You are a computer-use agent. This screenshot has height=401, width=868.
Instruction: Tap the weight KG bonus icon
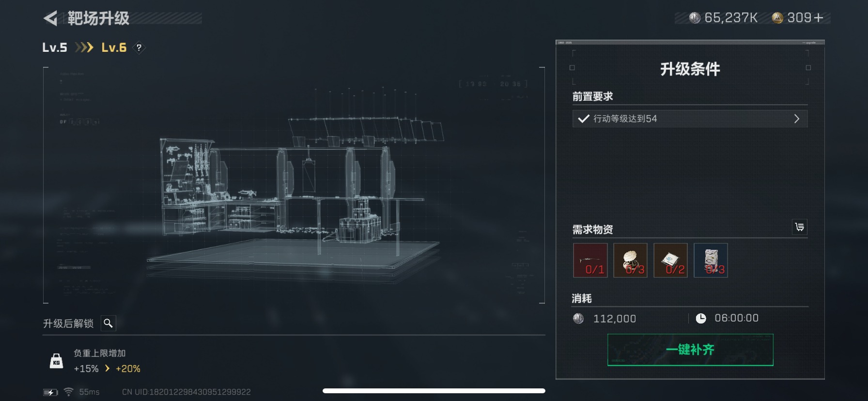pos(57,361)
